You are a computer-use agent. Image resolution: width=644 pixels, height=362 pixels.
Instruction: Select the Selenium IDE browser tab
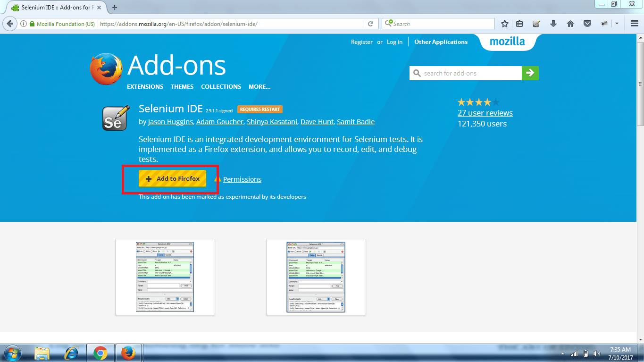[x=52, y=8]
